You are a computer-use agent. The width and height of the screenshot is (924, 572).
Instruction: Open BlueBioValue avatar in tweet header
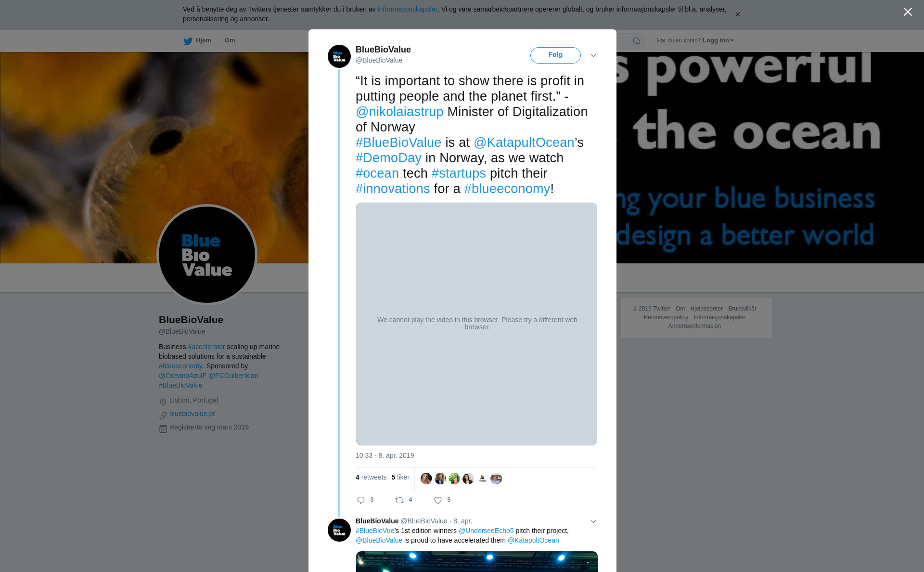click(339, 56)
